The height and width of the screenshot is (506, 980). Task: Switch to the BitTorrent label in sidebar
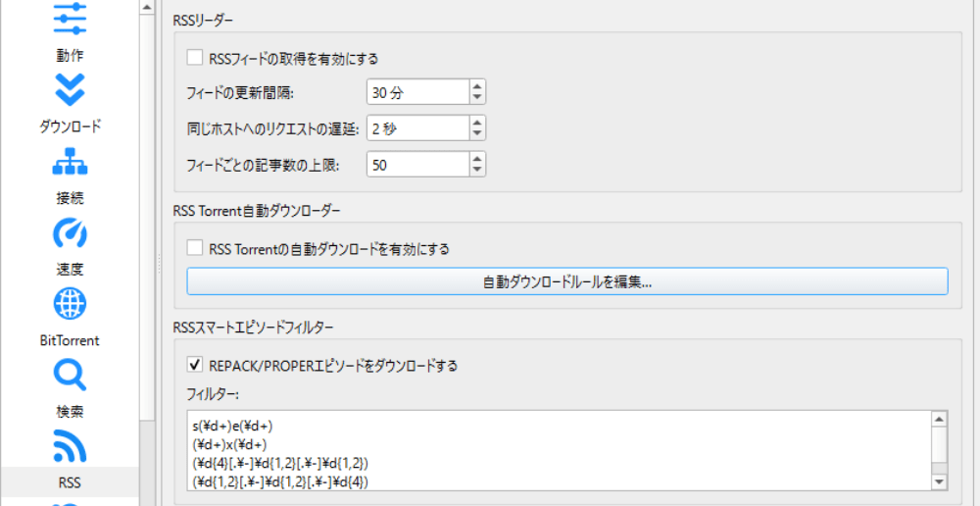tap(70, 340)
